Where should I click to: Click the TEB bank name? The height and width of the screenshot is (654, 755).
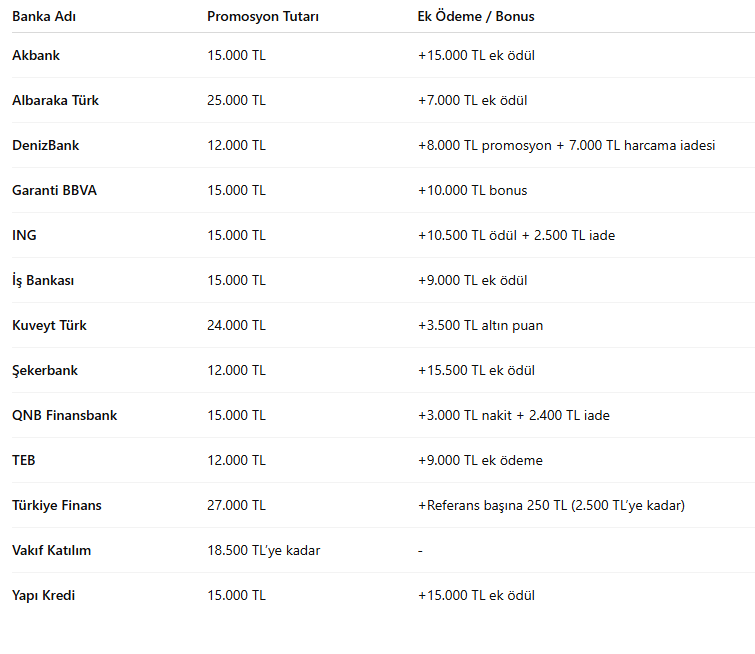24,460
